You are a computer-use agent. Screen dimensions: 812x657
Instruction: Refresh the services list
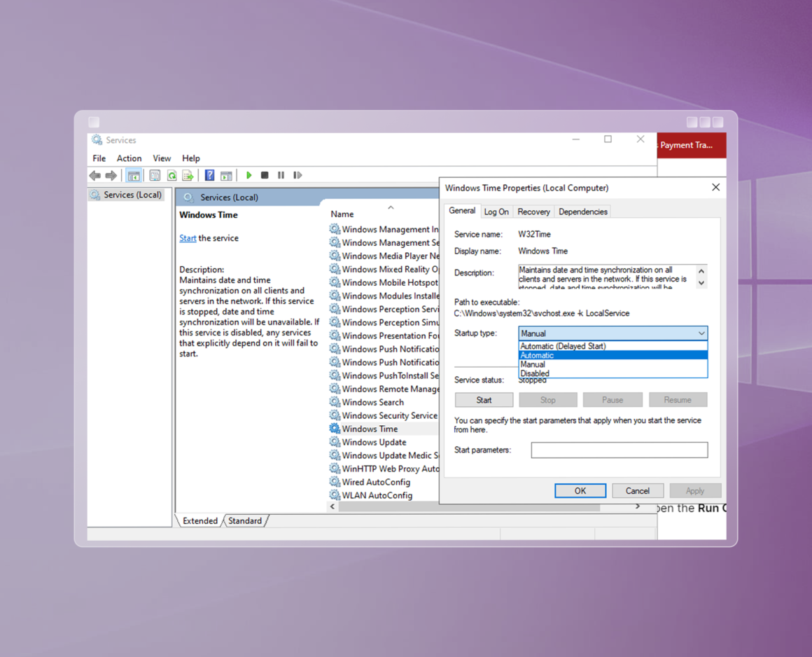pyautogui.click(x=171, y=175)
